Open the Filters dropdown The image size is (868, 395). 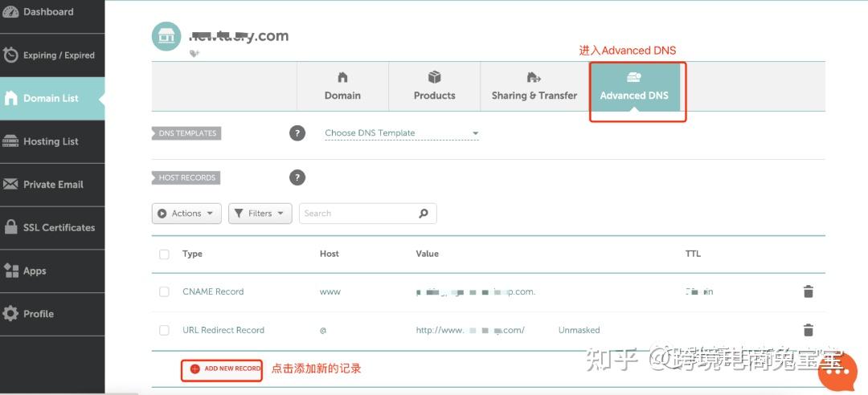coord(260,214)
